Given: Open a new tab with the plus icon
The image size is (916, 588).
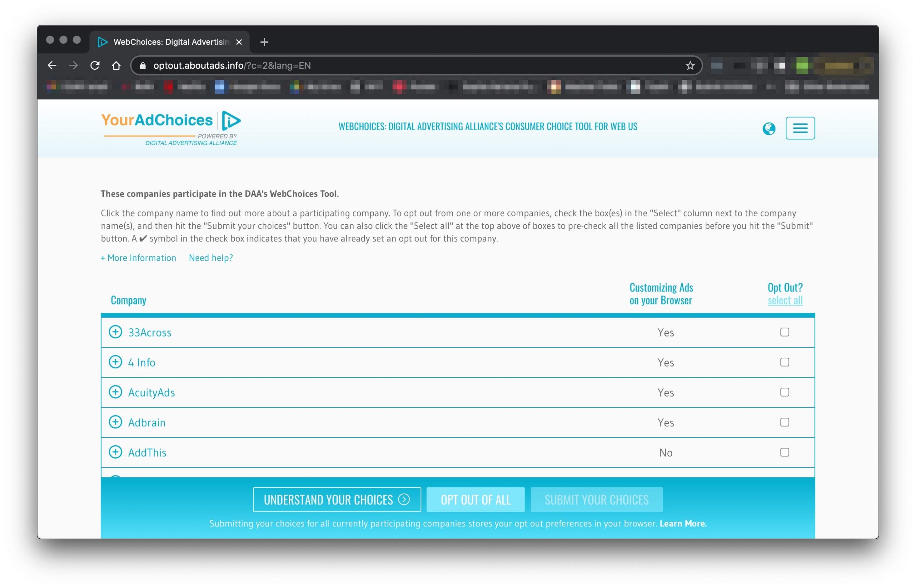Looking at the screenshot, I should (264, 42).
